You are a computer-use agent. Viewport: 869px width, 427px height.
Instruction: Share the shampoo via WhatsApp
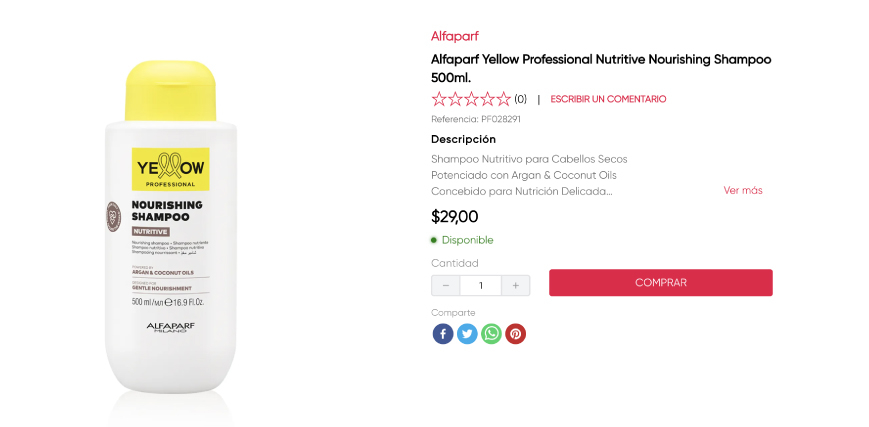point(491,334)
